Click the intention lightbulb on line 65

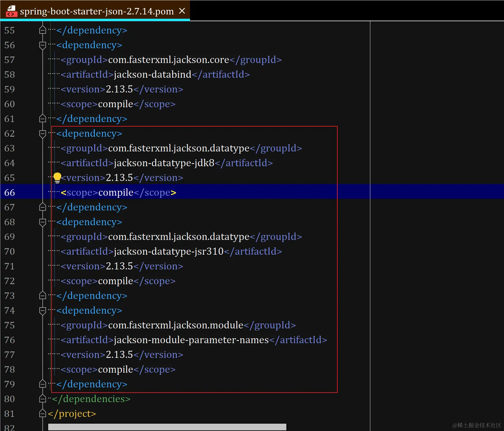pos(57,178)
